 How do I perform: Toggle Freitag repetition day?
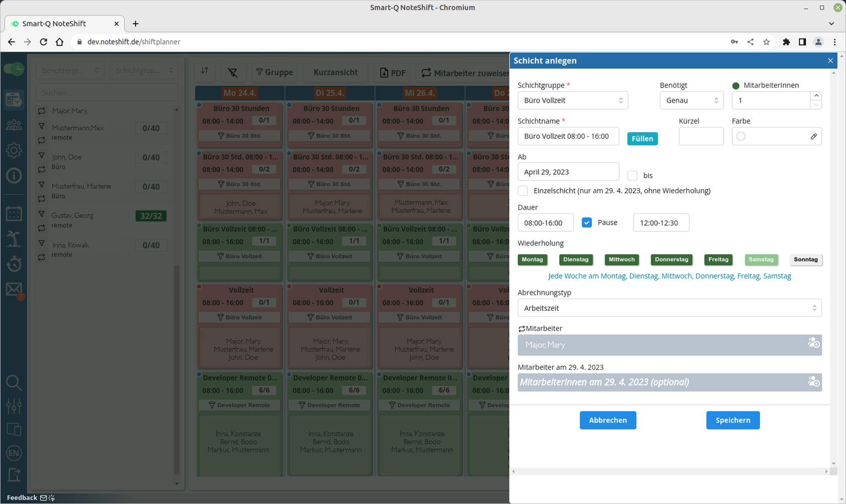pos(718,260)
